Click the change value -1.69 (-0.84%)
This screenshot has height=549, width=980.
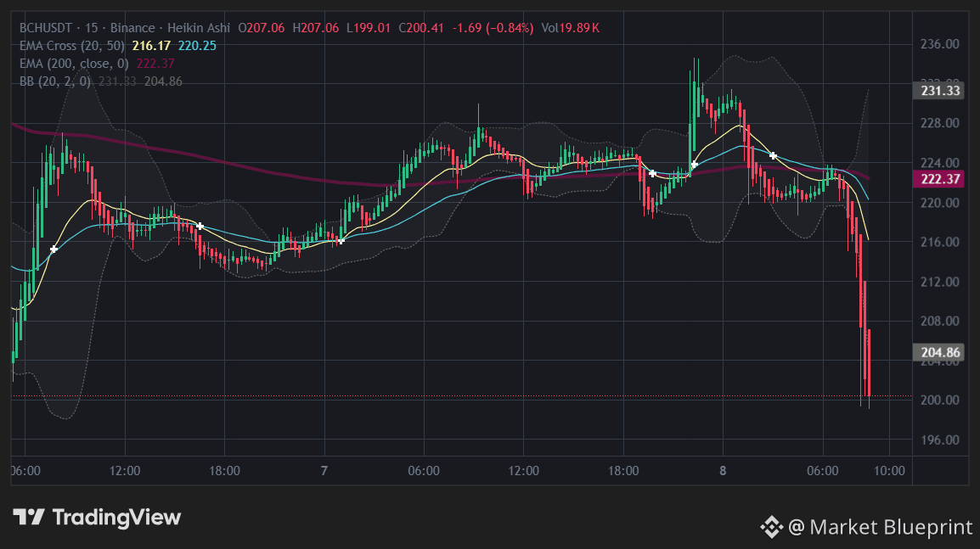(493, 28)
